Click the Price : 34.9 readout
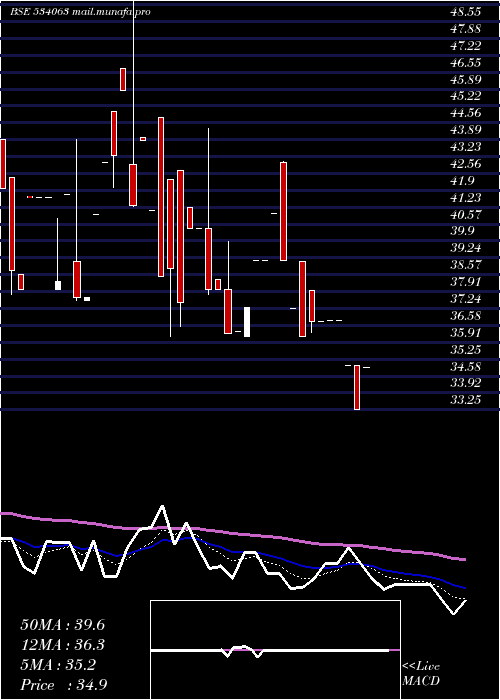The image size is (500, 700). click(x=63, y=685)
